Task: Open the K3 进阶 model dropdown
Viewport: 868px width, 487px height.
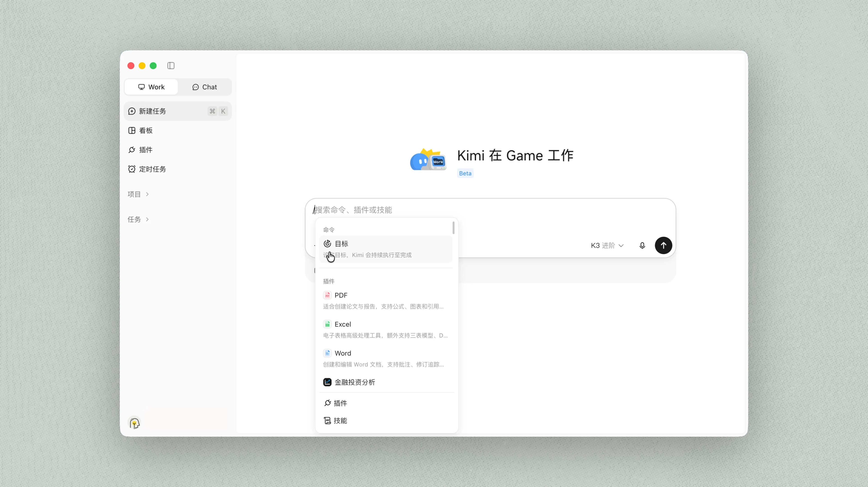Action: click(x=607, y=246)
